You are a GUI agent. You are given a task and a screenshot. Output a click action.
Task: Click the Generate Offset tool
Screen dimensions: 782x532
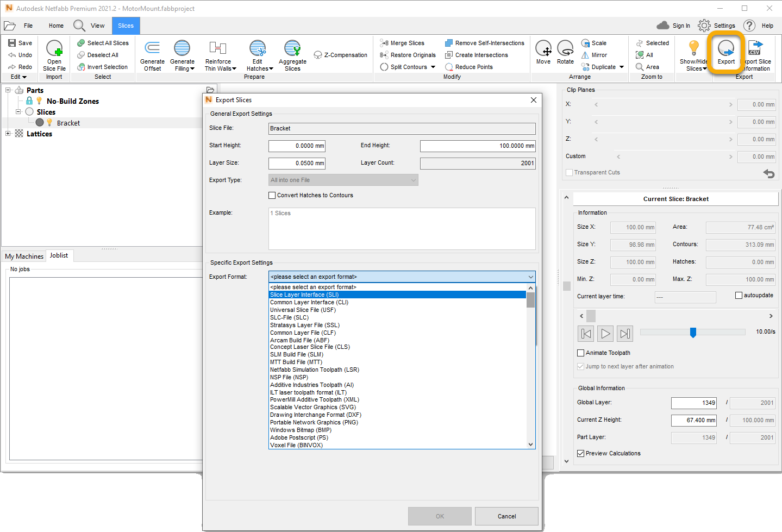[x=152, y=55]
